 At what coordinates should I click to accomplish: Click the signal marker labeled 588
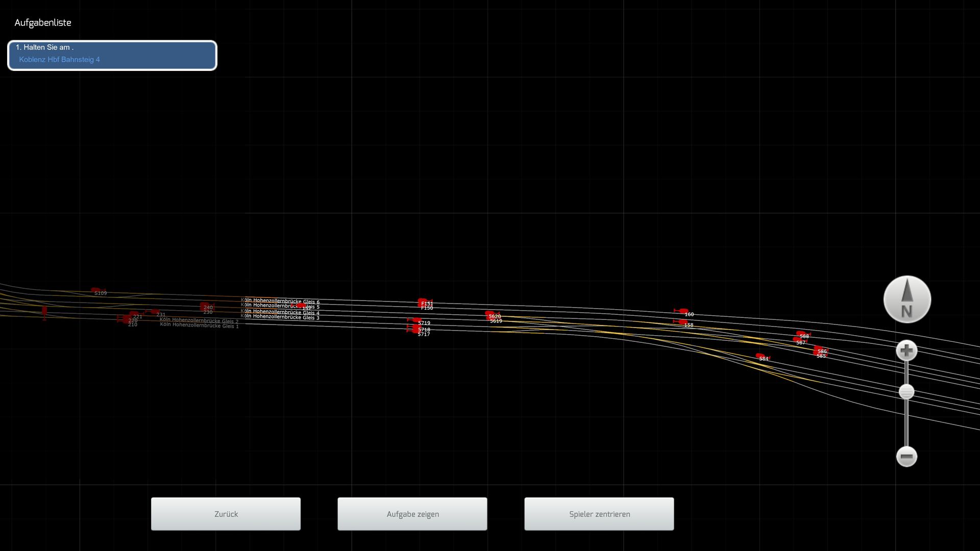pyautogui.click(x=801, y=334)
